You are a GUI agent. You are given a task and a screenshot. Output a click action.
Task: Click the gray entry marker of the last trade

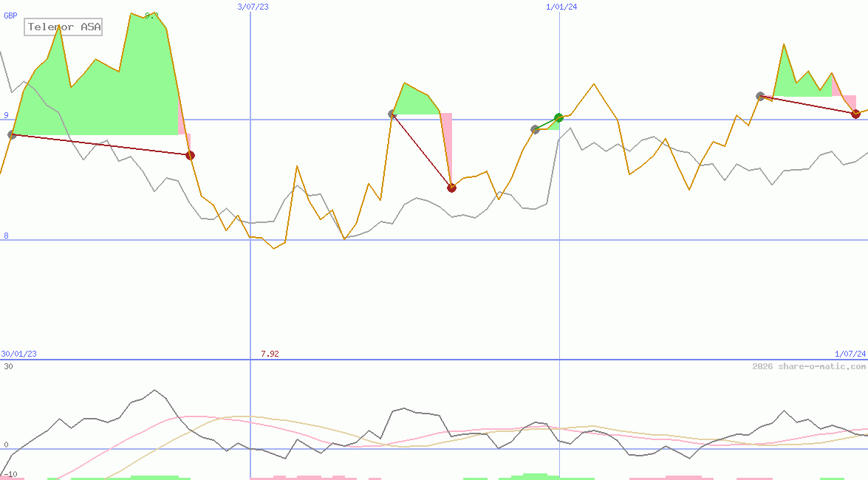click(760, 96)
